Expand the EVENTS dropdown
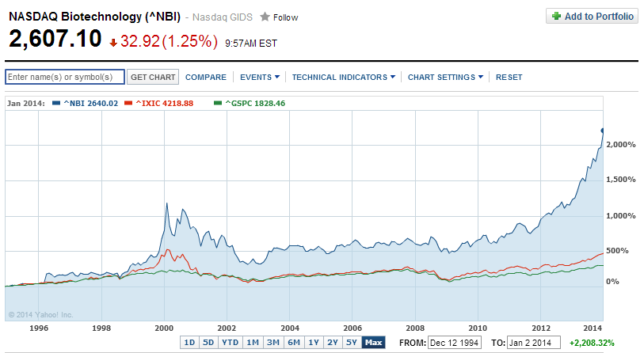The width and height of the screenshot is (644, 353). coord(260,77)
